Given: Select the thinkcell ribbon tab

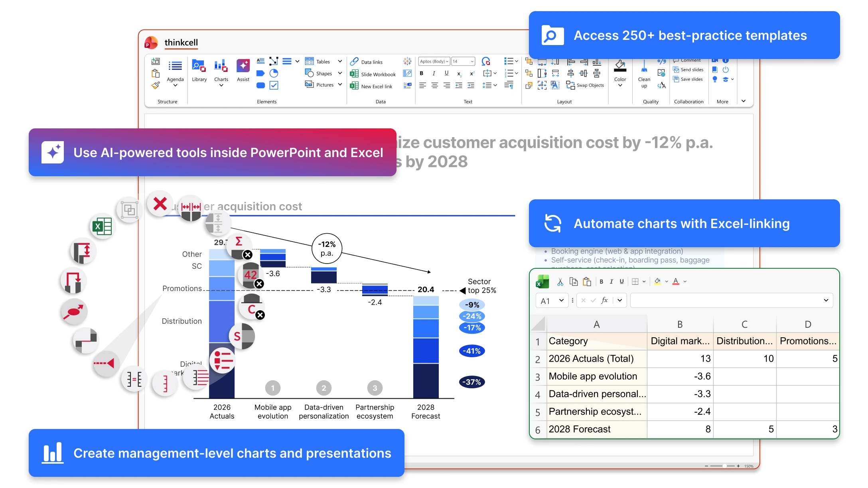Looking at the screenshot, I should 181,43.
